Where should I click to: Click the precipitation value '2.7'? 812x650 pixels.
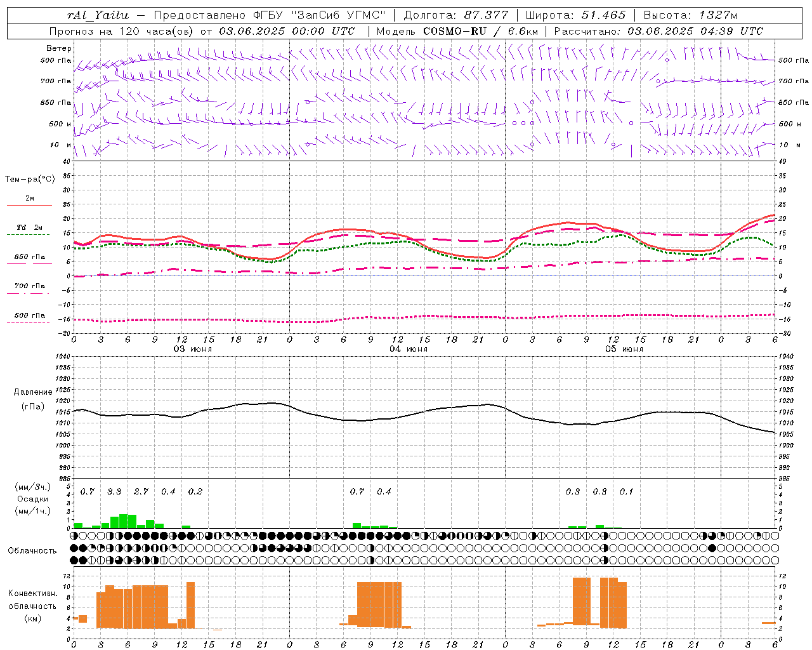coord(141,492)
